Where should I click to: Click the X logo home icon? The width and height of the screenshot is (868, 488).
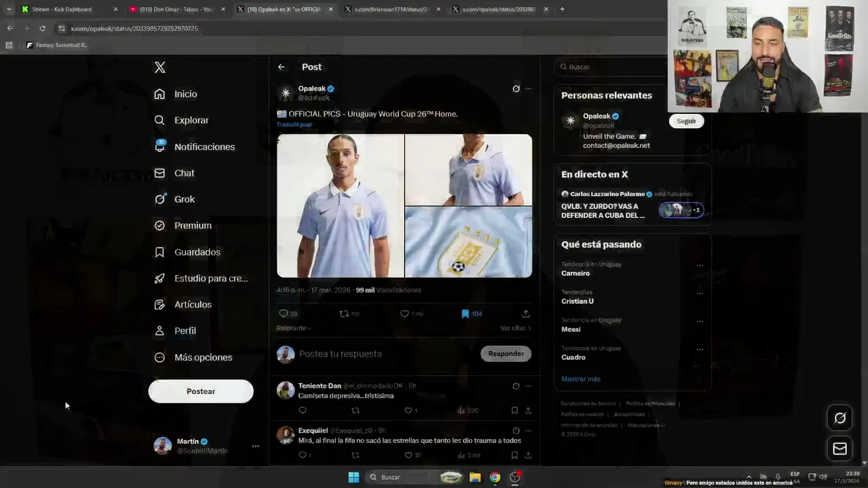[x=160, y=67]
